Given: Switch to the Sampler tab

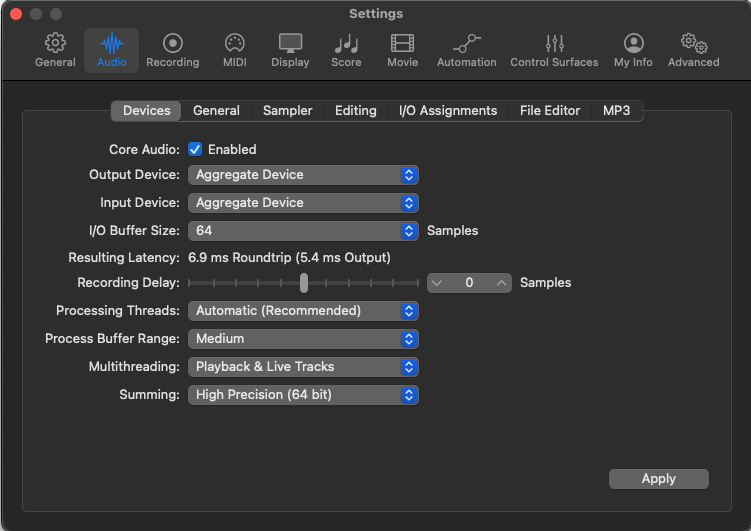Looking at the screenshot, I should [x=287, y=111].
